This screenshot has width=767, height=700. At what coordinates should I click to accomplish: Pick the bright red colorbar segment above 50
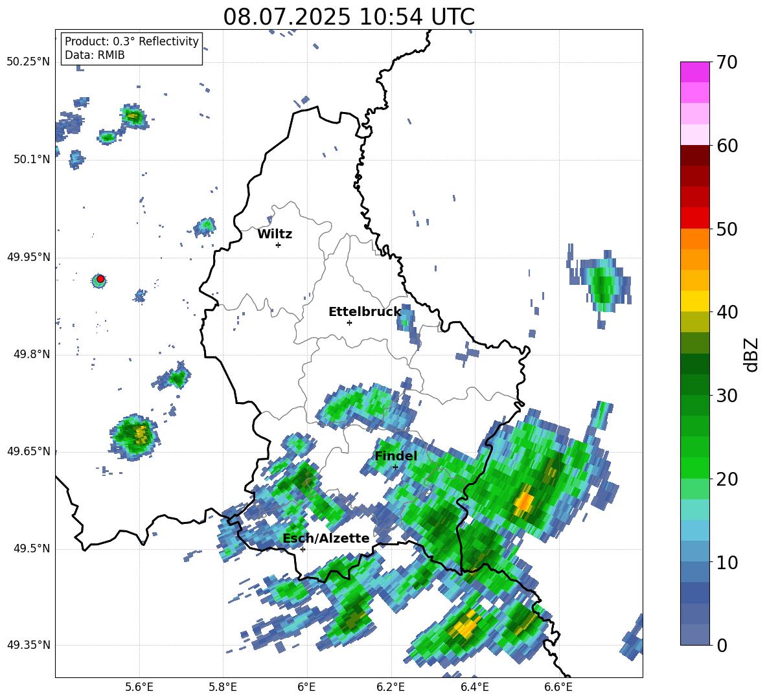click(x=694, y=218)
